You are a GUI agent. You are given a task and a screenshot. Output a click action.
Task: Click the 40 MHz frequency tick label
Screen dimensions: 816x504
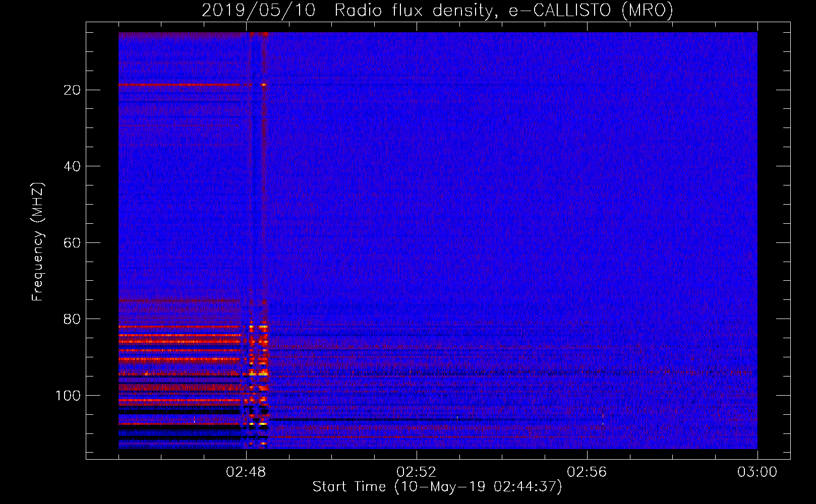[73, 166]
